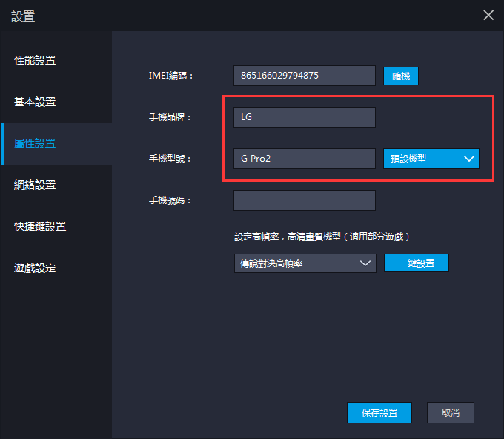Close the 設置 window with X
The width and height of the screenshot is (504, 439).
click(x=488, y=15)
